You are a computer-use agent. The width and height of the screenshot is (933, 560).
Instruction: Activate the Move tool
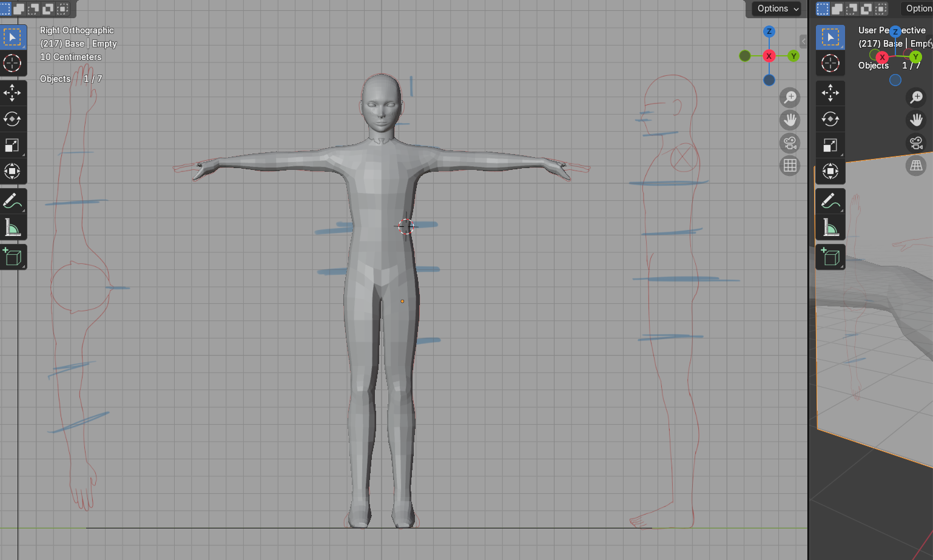[13, 93]
